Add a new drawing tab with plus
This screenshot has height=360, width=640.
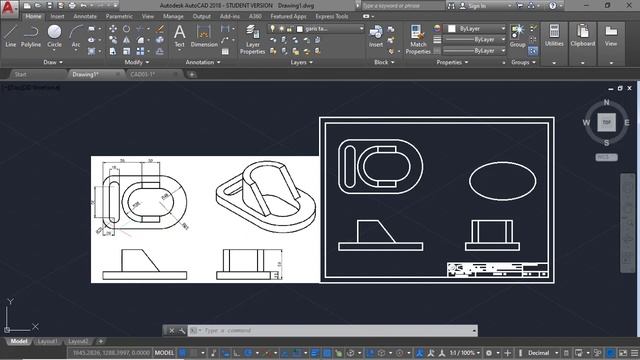[191, 74]
